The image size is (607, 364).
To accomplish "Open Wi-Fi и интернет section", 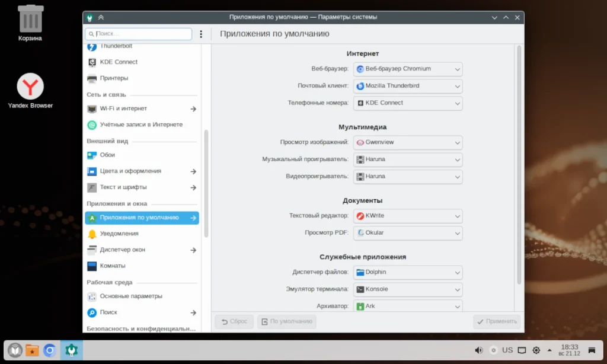I will point(142,109).
